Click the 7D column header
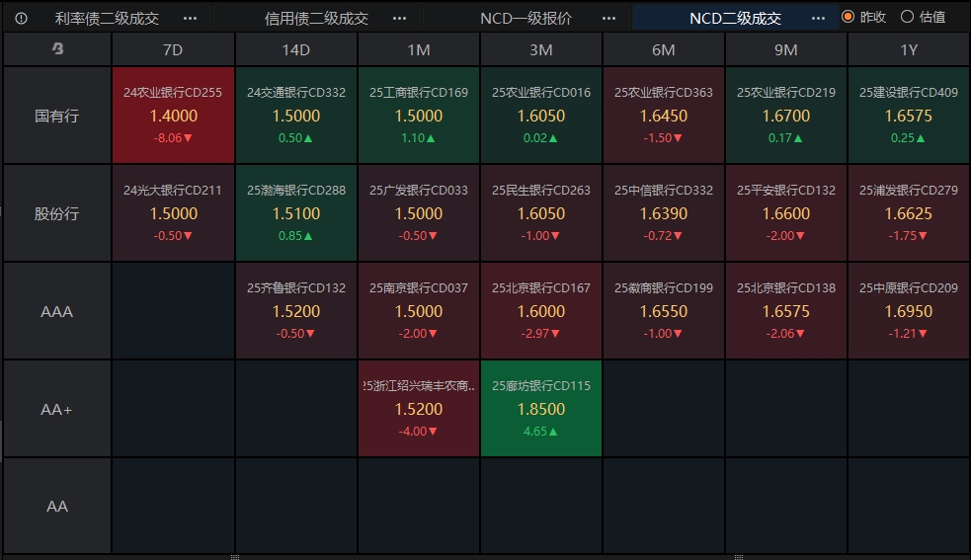The width and height of the screenshot is (971, 560). click(173, 49)
